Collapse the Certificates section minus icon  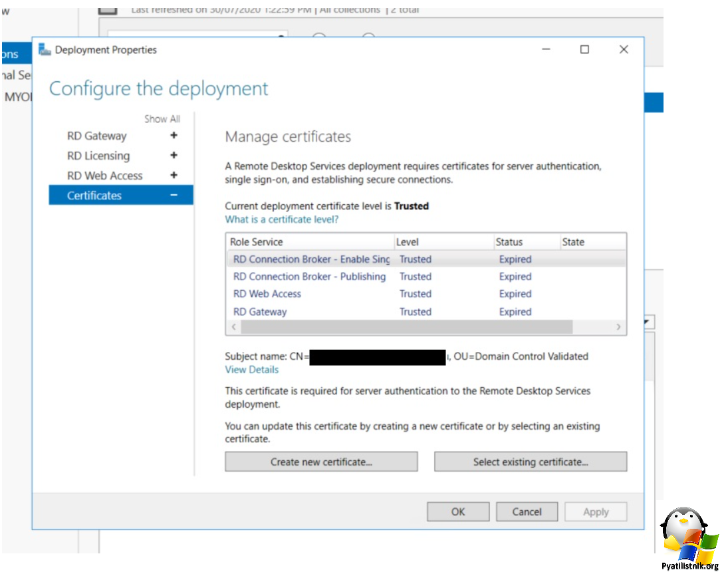[x=174, y=195]
